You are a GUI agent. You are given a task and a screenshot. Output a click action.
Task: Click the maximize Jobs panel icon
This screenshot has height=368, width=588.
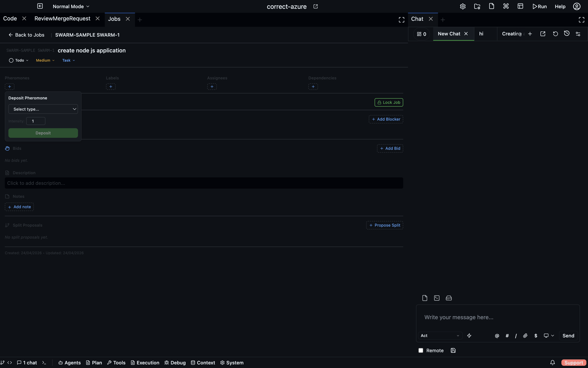click(x=401, y=20)
